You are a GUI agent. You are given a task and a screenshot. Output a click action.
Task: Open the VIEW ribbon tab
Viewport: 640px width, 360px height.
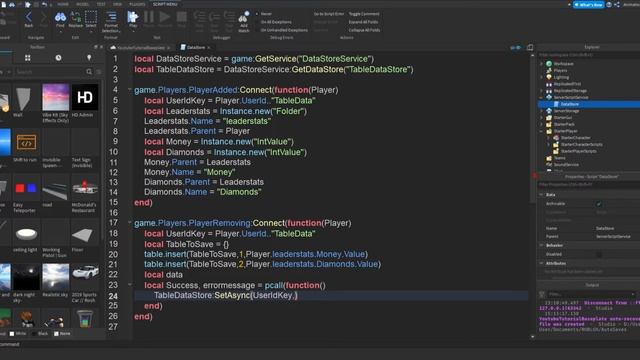[117, 4]
